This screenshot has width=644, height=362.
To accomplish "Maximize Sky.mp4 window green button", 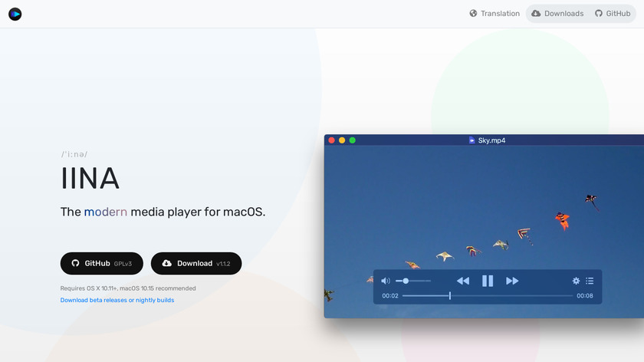I will (353, 140).
